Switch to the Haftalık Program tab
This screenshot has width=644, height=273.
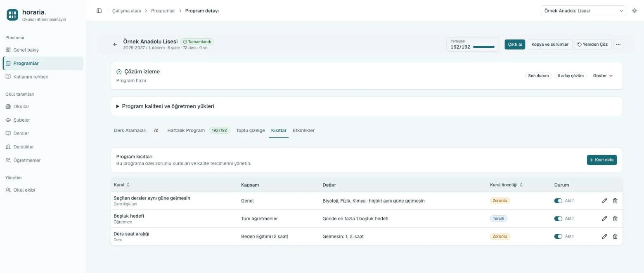(199, 130)
